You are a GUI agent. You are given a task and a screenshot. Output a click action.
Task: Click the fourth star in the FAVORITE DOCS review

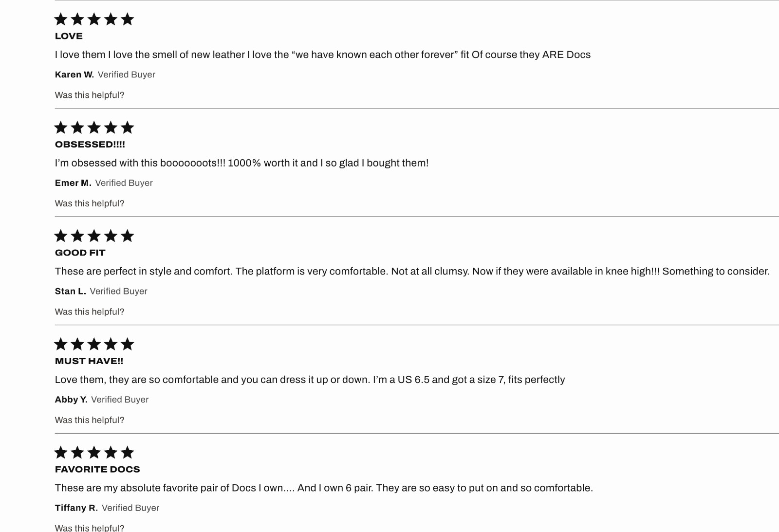point(111,452)
